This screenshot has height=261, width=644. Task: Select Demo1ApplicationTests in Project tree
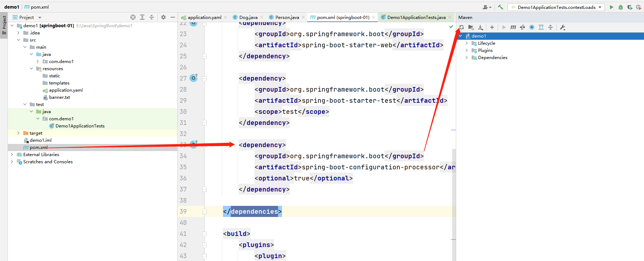[80, 126]
